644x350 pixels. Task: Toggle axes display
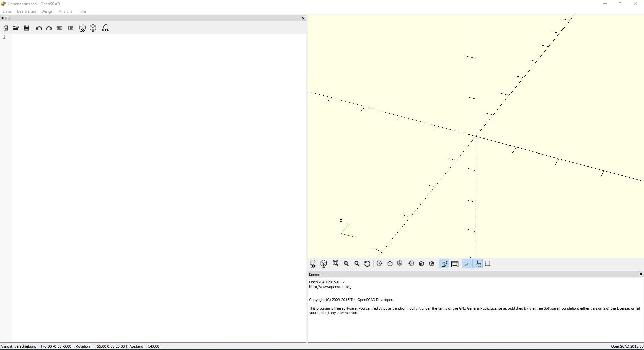click(467, 264)
